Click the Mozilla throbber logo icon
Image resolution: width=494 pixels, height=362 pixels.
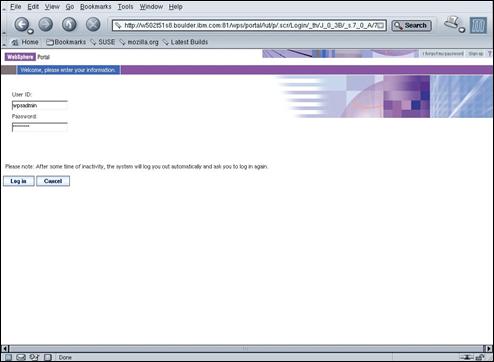pyautogui.click(x=478, y=25)
